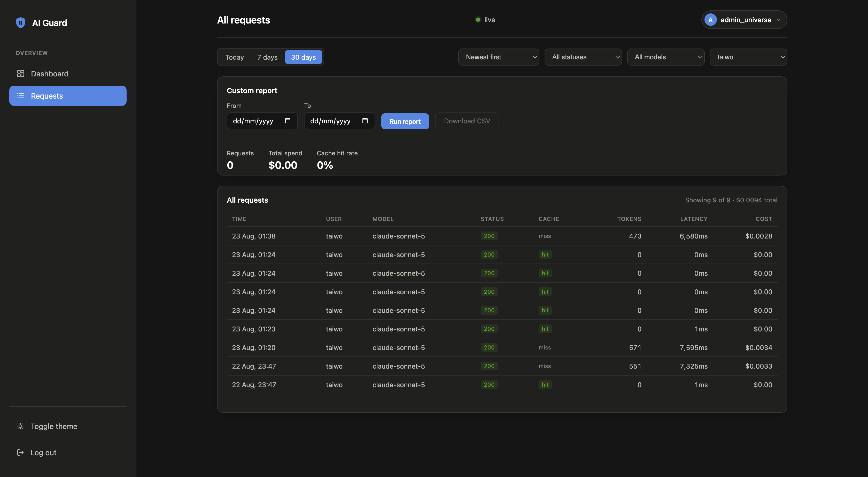
Task: Open the All models filter dropdown
Action: click(x=666, y=57)
